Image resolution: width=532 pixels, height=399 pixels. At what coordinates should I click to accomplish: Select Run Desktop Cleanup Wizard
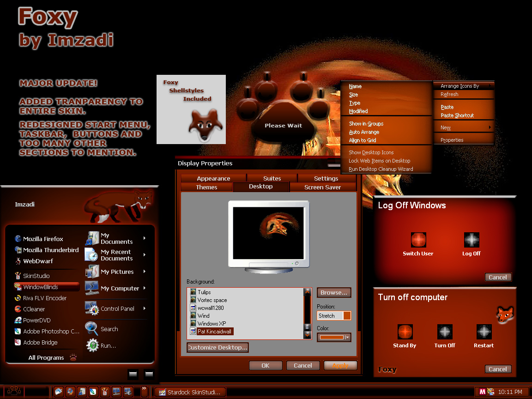381,169
